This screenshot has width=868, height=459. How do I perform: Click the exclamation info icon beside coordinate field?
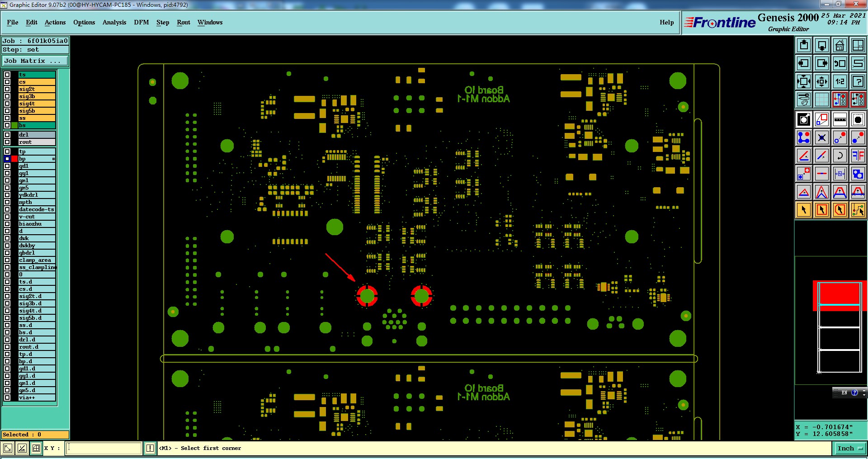click(150, 448)
